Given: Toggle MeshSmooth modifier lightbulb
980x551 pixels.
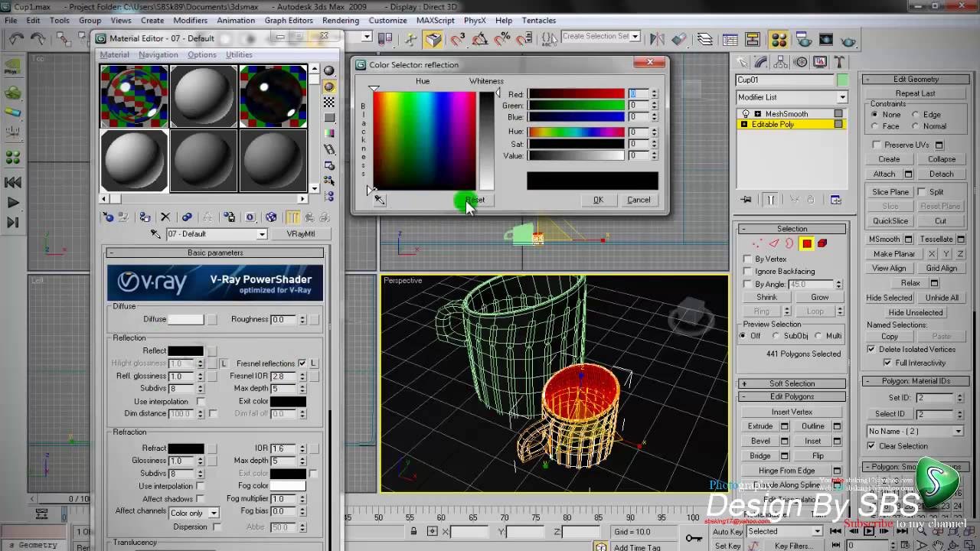Looking at the screenshot, I should (x=745, y=114).
